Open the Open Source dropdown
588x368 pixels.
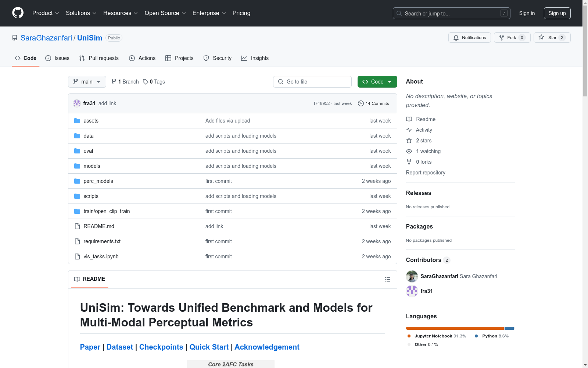[x=165, y=13]
